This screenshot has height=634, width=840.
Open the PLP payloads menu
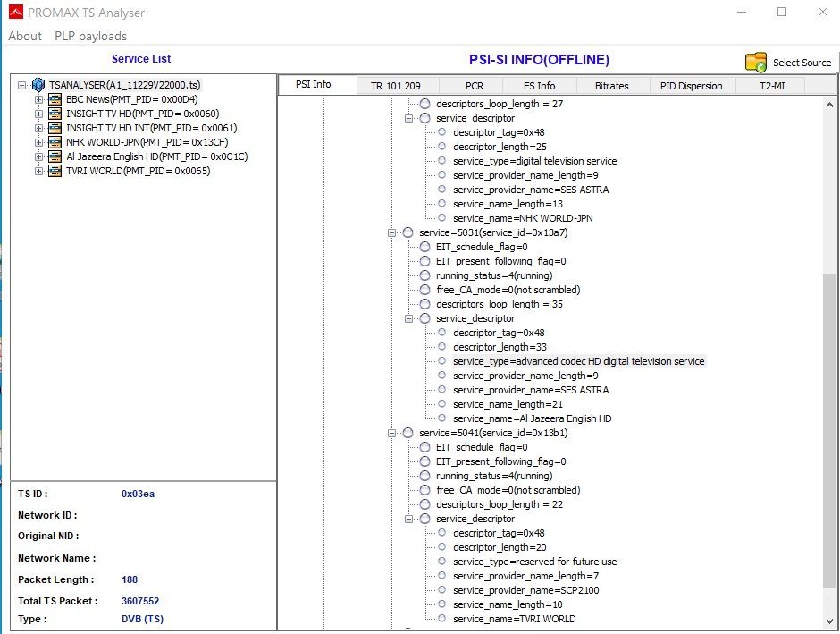coord(90,36)
